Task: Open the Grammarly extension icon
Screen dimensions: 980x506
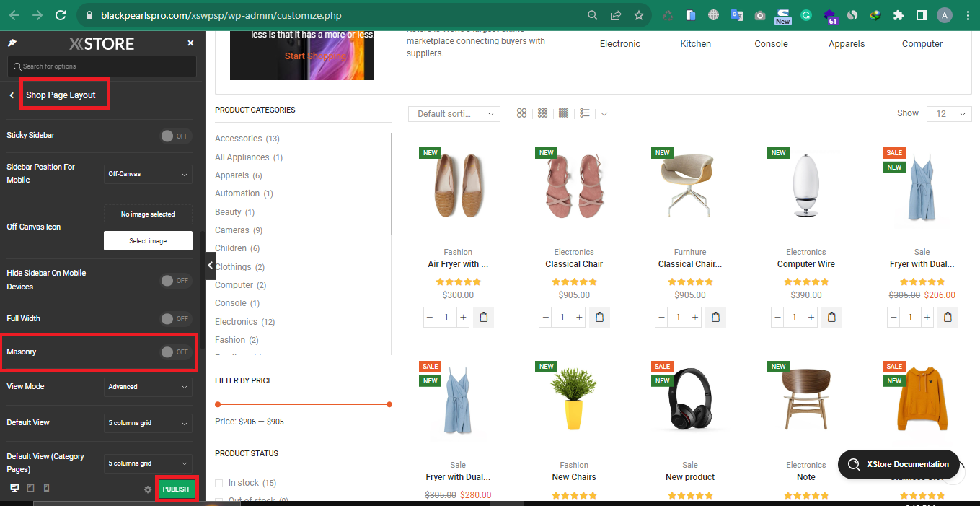Action: 806,15
